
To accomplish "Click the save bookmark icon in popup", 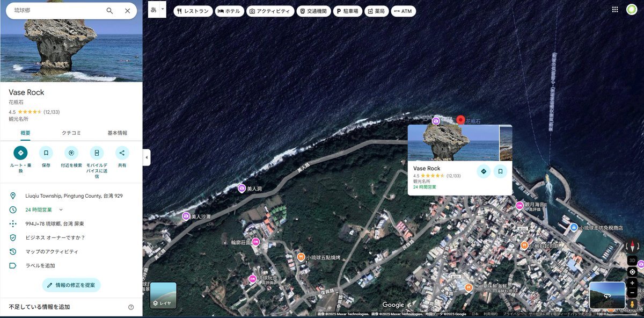I will pyautogui.click(x=500, y=171).
